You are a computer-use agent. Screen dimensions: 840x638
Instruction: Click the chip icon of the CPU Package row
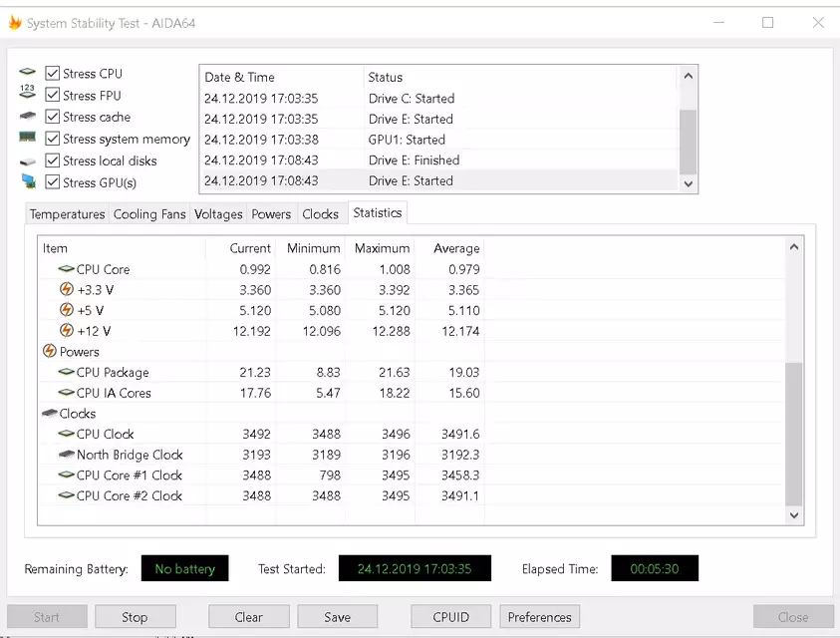[x=66, y=372]
